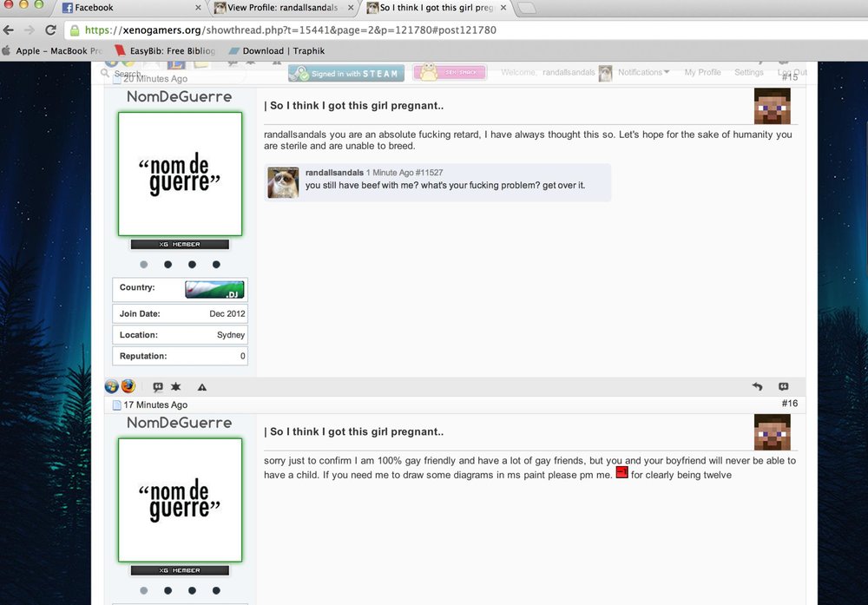Image resolution: width=868 pixels, height=605 pixels.
Task: Click the '17 Minutes Ago' timestamp
Action: pyautogui.click(x=155, y=405)
